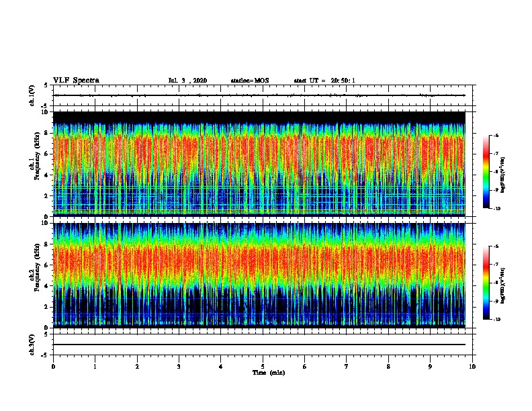Click time axis tick label '1'

tap(95, 367)
